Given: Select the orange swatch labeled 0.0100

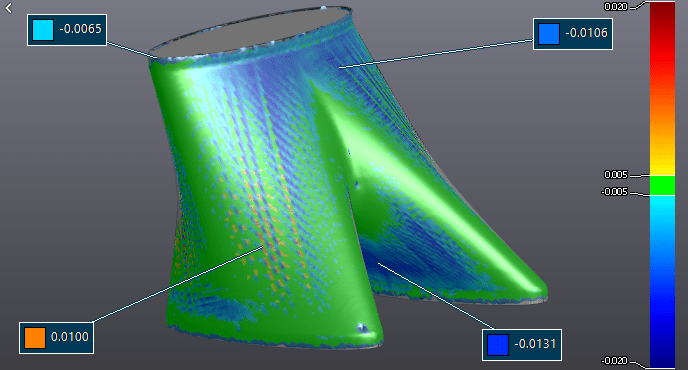Looking at the screenshot, I should tap(35, 338).
